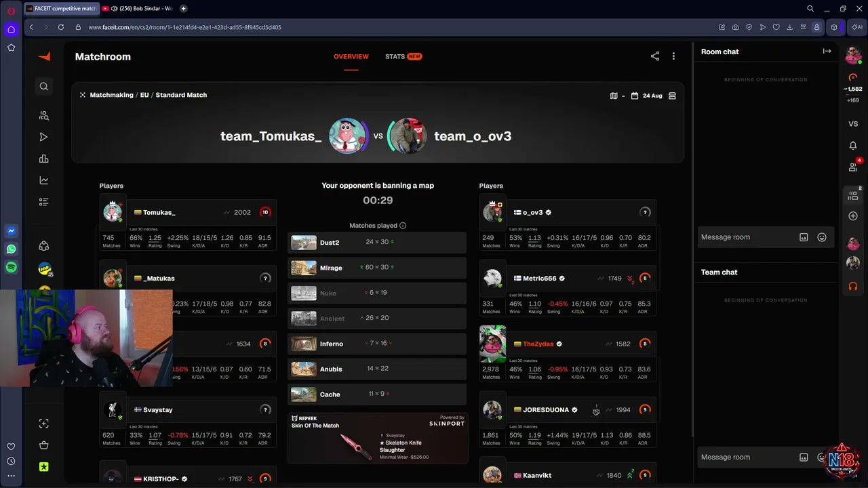Switch to the STATS tab
The image size is (868, 488).
(x=403, y=57)
